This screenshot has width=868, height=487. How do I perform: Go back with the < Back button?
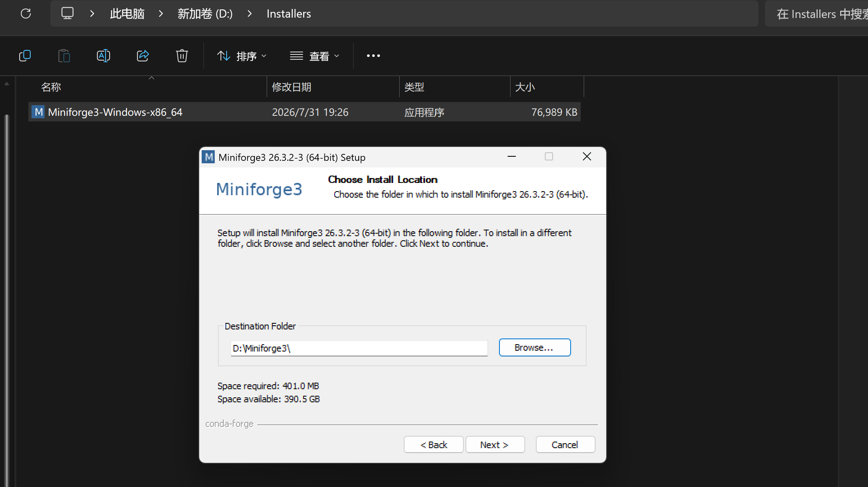(x=434, y=445)
